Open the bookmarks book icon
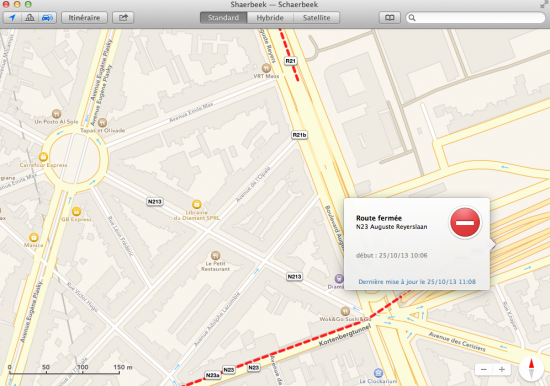Viewport: 550px width, 386px height. [390, 18]
